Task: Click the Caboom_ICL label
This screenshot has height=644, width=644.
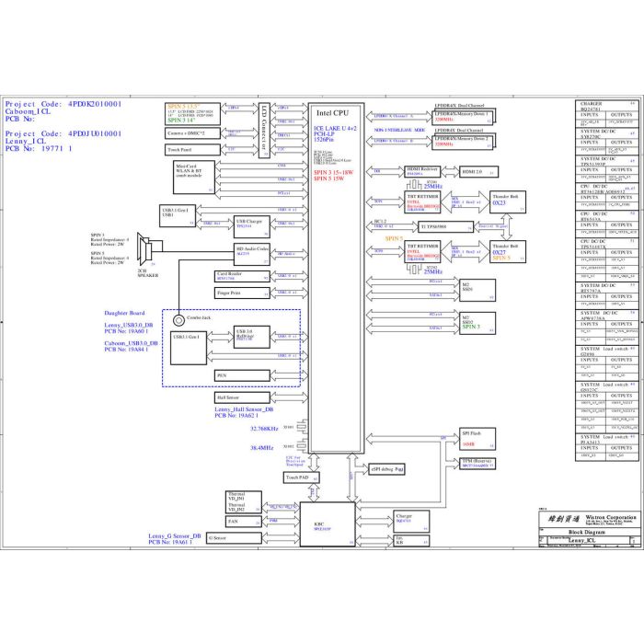Action: [28, 111]
